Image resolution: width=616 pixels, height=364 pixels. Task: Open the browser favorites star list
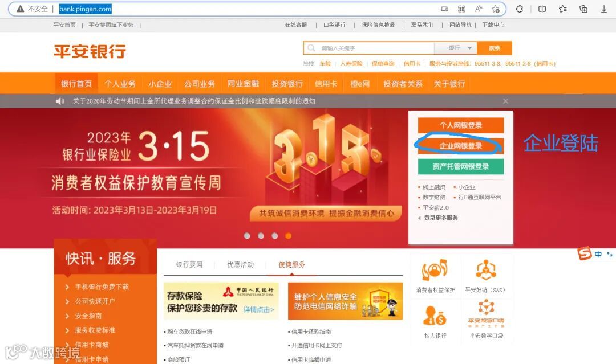(562, 9)
